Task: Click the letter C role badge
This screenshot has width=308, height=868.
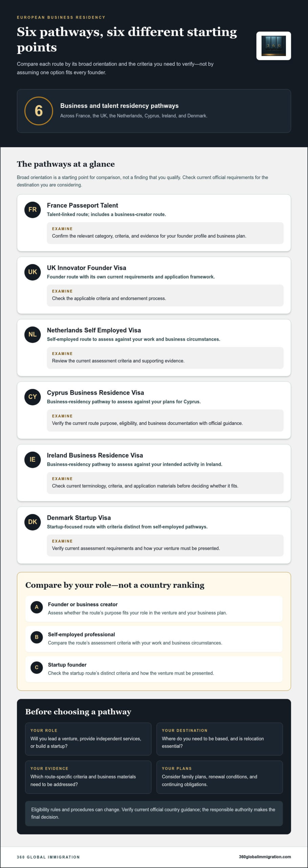Action: pyautogui.click(x=37, y=667)
